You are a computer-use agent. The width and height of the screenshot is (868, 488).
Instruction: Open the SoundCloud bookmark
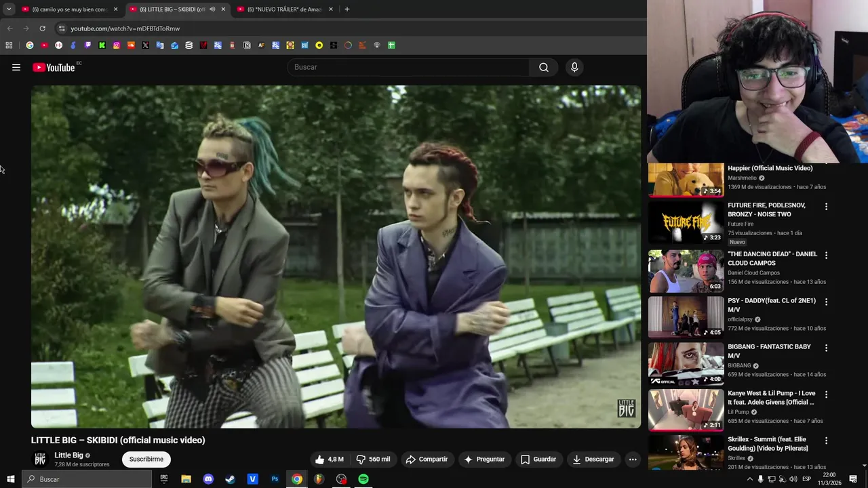click(131, 45)
